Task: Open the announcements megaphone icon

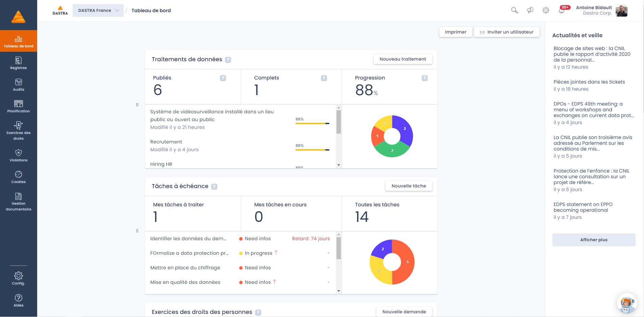Action: click(x=530, y=10)
